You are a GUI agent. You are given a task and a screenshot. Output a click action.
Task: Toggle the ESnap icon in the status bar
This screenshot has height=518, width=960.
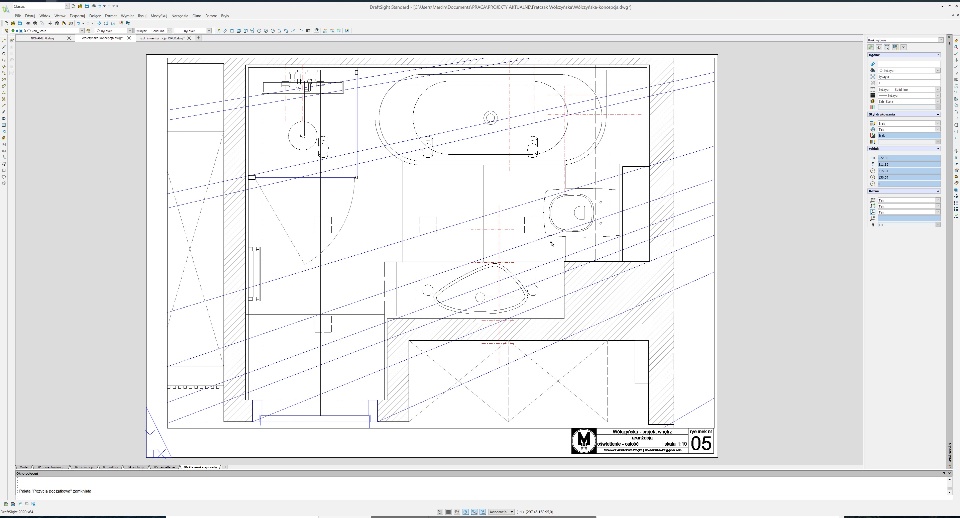474,512
